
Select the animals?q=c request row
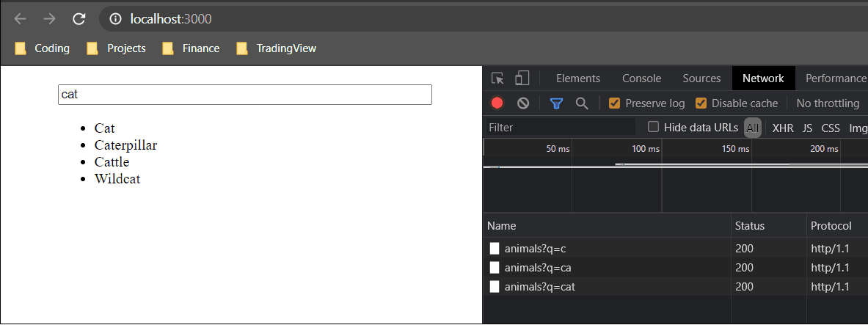point(675,249)
